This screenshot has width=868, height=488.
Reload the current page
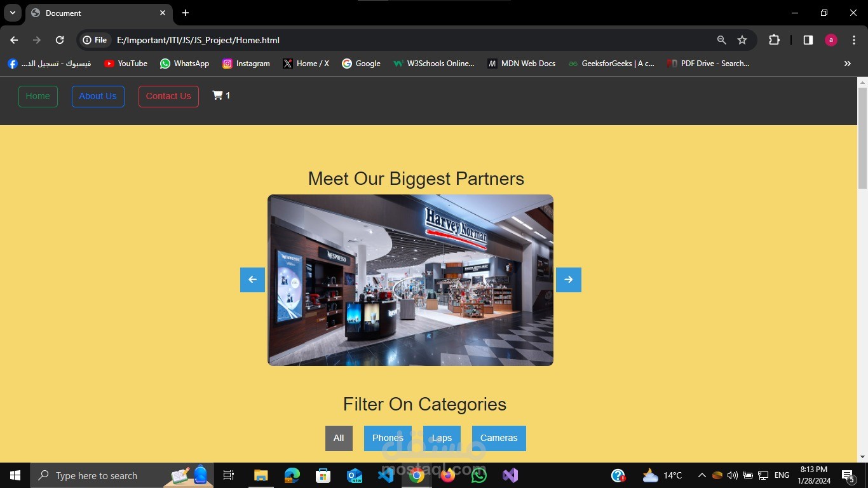(x=60, y=40)
